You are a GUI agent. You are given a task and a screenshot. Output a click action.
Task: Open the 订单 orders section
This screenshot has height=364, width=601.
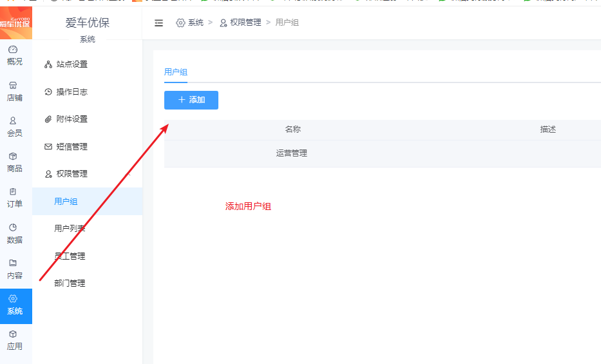pos(15,198)
